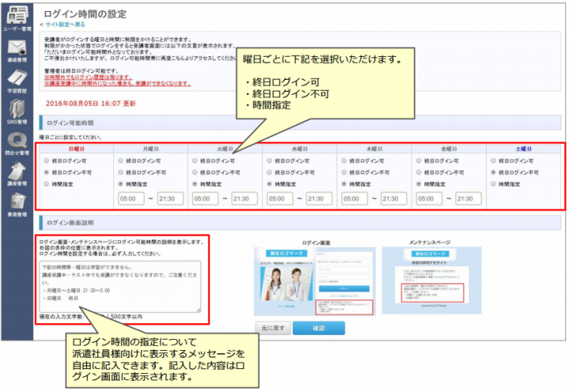The height and width of the screenshot is (392, 569).
Task: Select 終日ログイン不可 for 水曜日
Action: pos(269,172)
